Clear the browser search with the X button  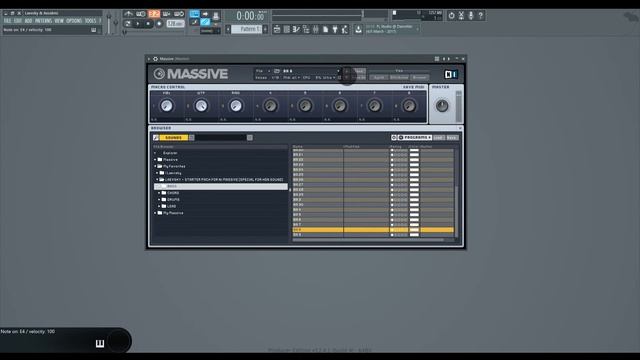(250, 138)
